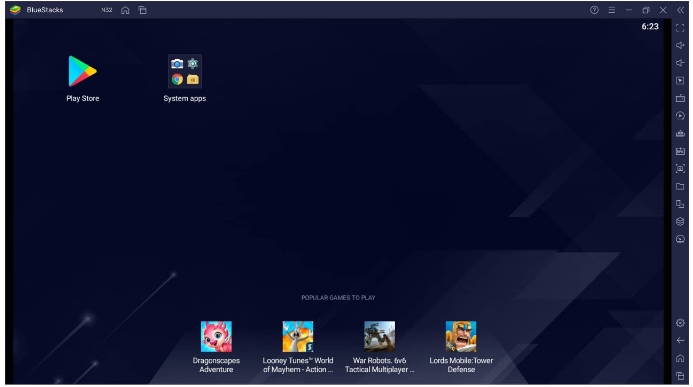Launch Dragonscapes Adventure game
693x387 pixels.
pyautogui.click(x=216, y=337)
